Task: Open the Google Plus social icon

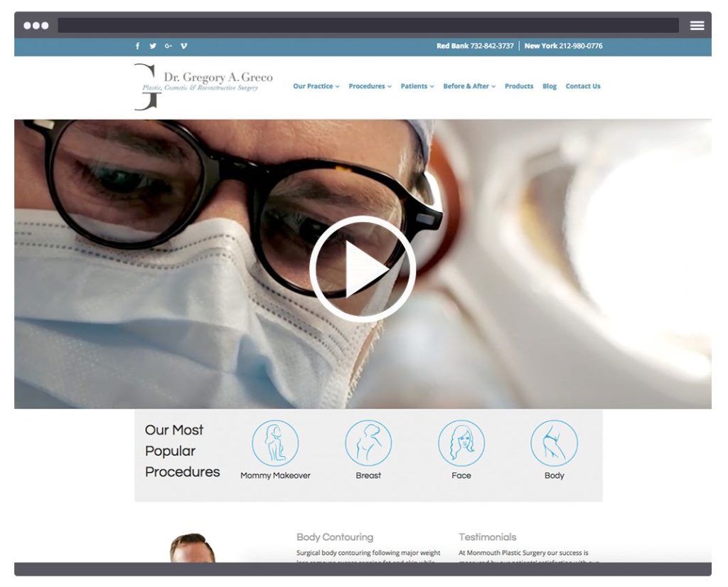Action: [x=168, y=46]
